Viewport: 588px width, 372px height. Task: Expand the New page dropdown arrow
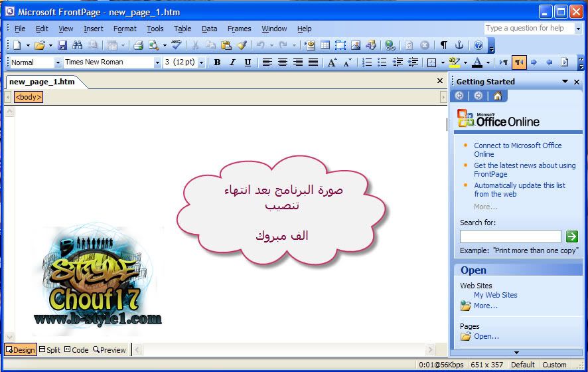coord(28,46)
